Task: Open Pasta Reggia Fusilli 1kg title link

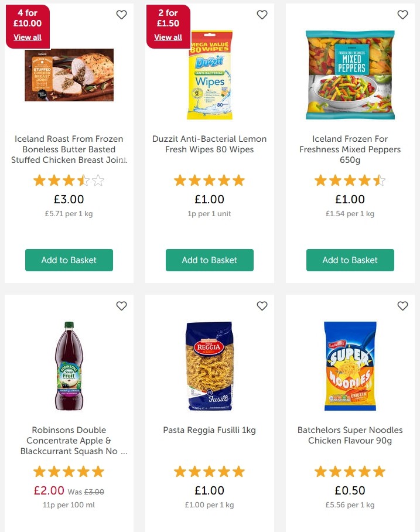Action: [210, 430]
